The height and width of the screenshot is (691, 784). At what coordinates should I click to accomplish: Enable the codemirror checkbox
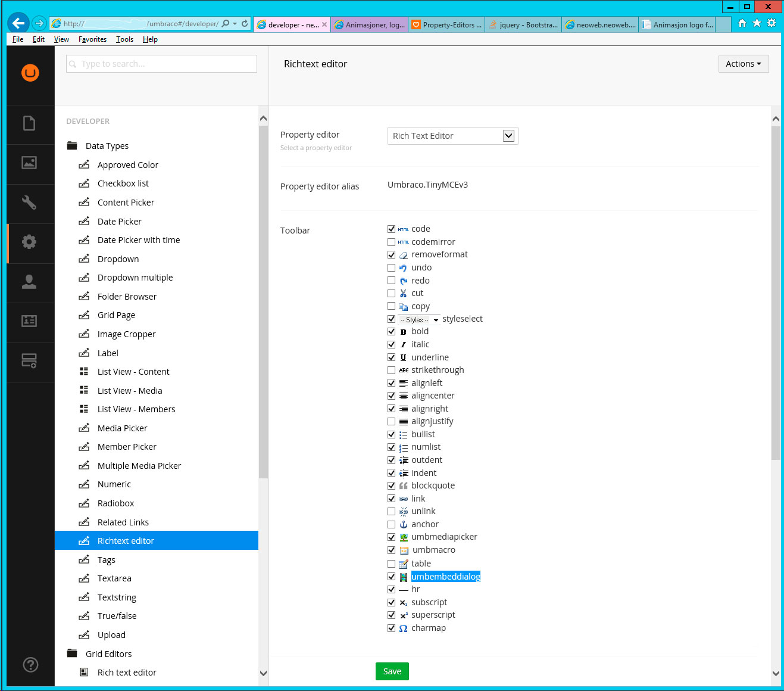[x=391, y=242]
